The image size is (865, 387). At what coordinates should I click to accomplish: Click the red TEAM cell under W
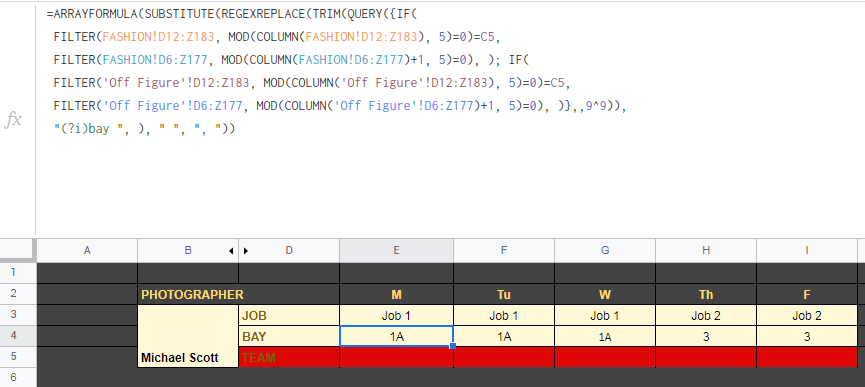click(x=605, y=357)
